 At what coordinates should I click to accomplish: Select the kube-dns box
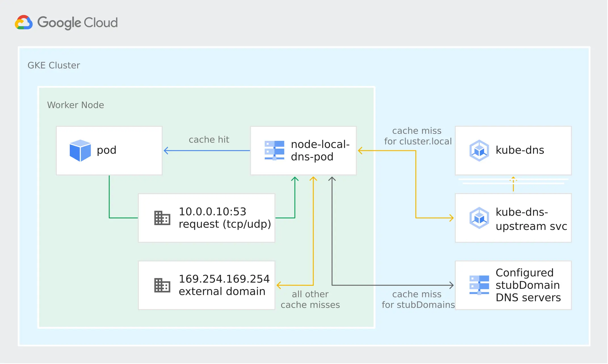pyautogui.click(x=513, y=150)
